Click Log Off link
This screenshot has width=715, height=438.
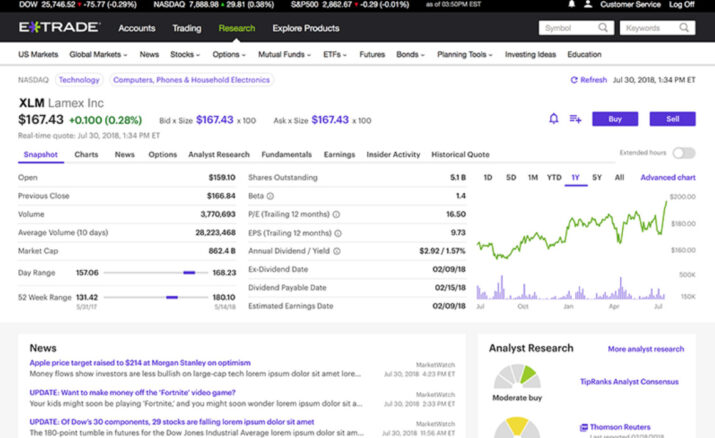coord(682,5)
